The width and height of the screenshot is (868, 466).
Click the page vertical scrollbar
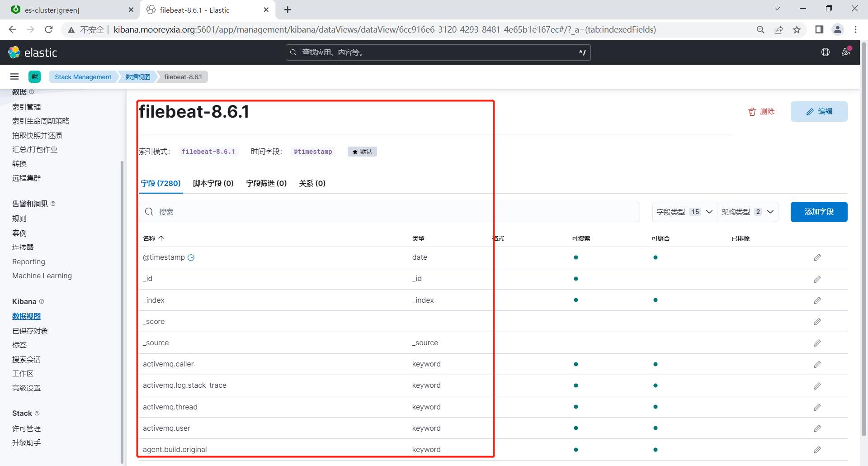tap(864, 239)
